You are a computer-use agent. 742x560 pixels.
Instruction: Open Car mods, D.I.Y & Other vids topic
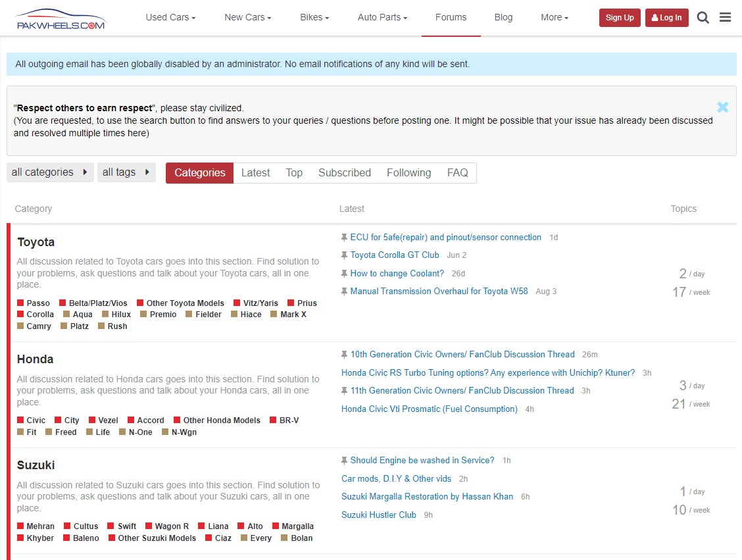pos(396,479)
